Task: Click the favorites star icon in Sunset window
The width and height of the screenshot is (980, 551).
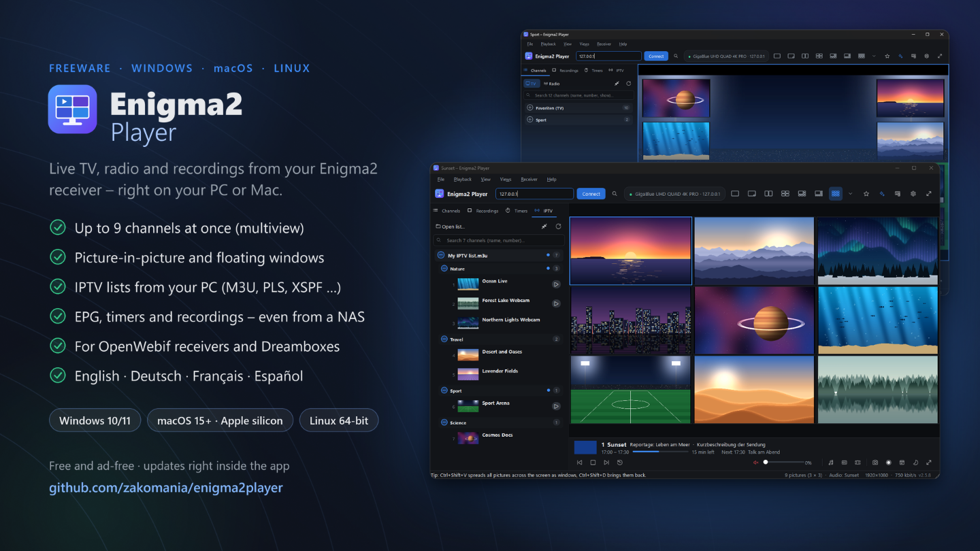Action: pyautogui.click(x=866, y=194)
